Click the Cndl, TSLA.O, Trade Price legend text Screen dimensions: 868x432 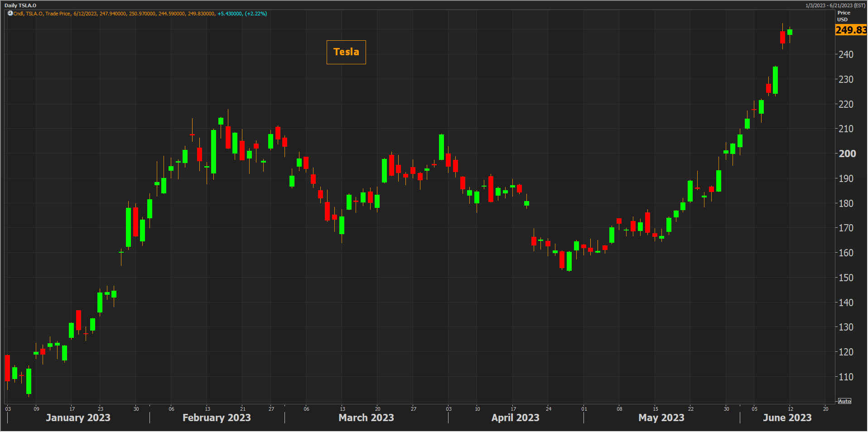click(x=42, y=14)
